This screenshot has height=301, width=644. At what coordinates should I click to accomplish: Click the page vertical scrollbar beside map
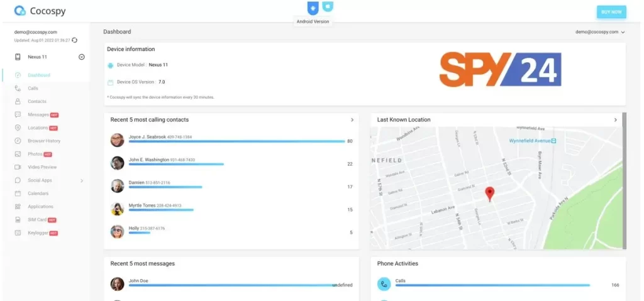(625, 181)
